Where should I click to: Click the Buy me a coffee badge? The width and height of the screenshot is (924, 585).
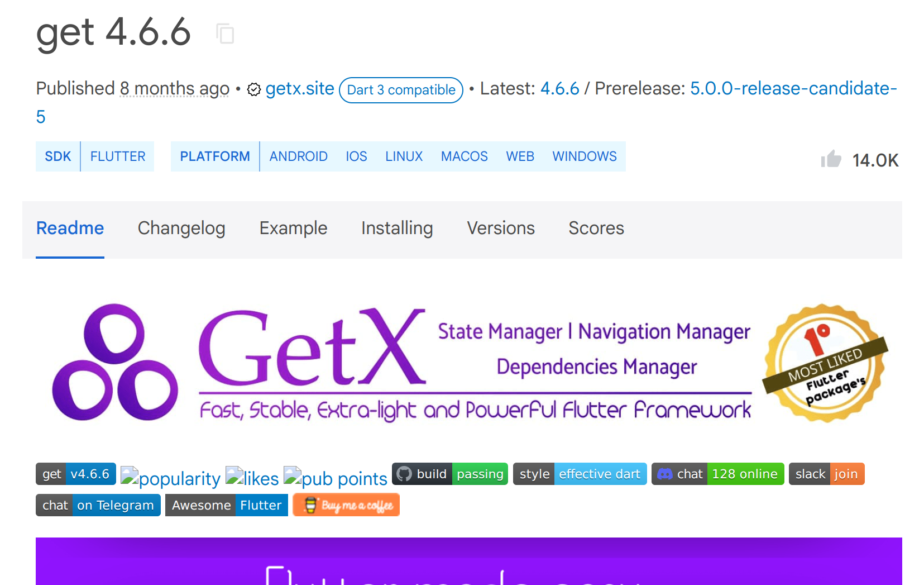(346, 505)
